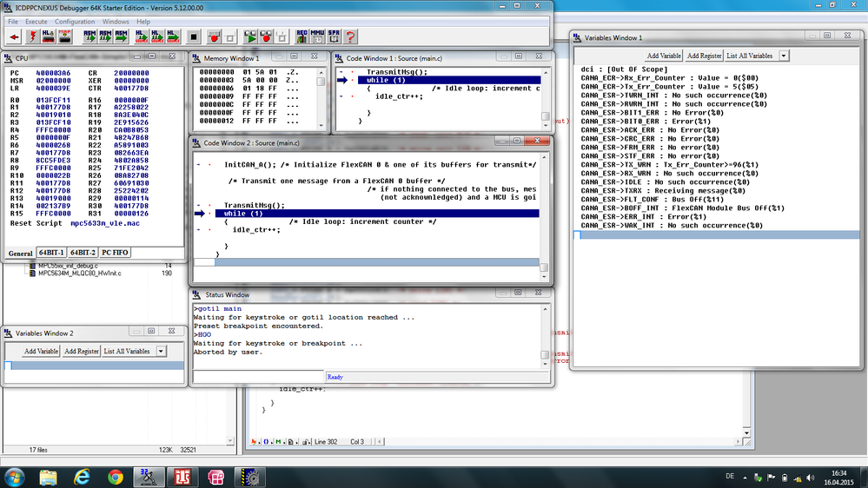This screenshot has height=488, width=868.
Task: Click Add Variable in Variables Window 1
Action: pyautogui.click(x=664, y=56)
